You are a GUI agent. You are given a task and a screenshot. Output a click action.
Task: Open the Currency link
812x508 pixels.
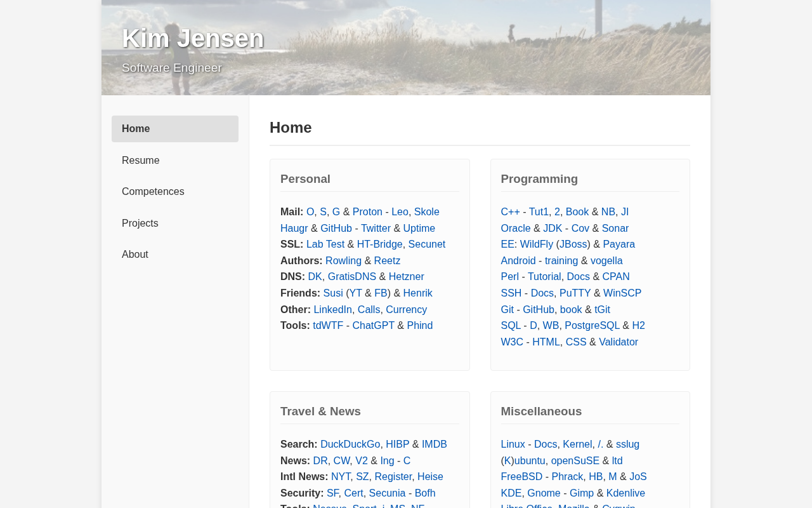point(407,310)
